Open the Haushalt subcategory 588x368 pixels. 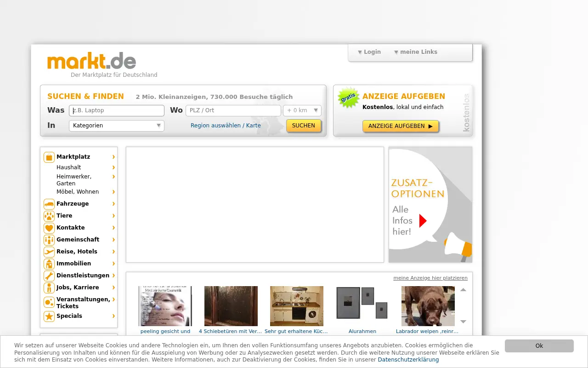pyautogui.click(x=69, y=167)
